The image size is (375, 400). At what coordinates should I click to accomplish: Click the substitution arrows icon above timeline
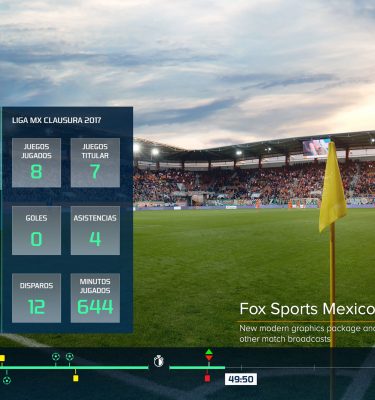(x=209, y=355)
